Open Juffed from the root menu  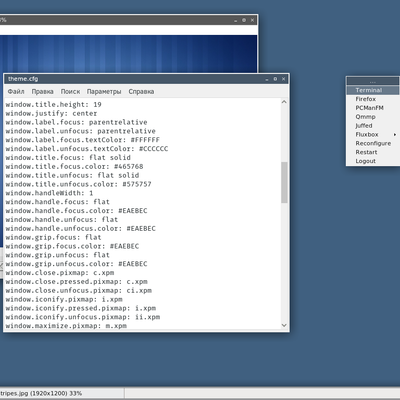coord(373,126)
